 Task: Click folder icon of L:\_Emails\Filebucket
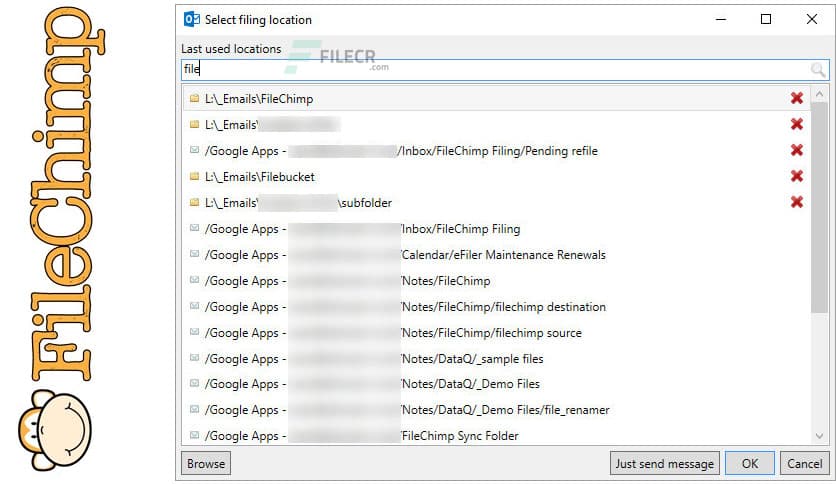pyautogui.click(x=195, y=176)
